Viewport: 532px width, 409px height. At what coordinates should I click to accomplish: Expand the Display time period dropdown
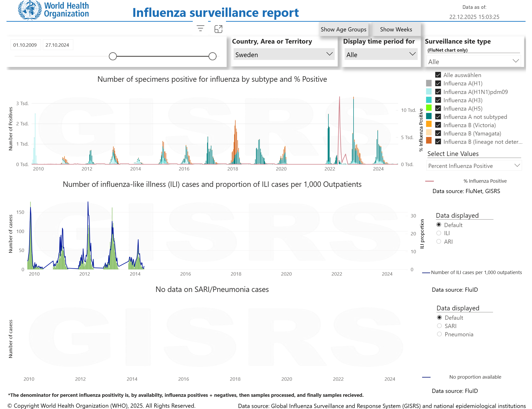pos(381,54)
